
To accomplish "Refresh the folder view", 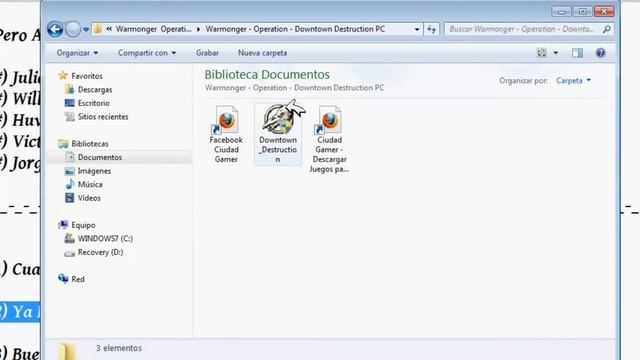I will click(431, 29).
